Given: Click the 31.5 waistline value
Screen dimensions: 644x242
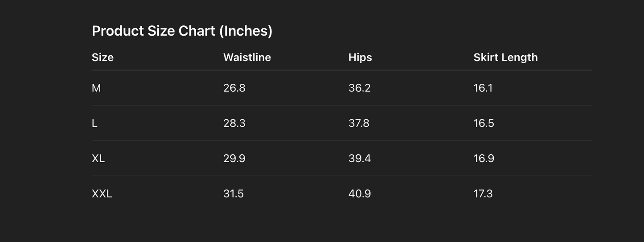Looking at the screenshot, I should [234, 194].
